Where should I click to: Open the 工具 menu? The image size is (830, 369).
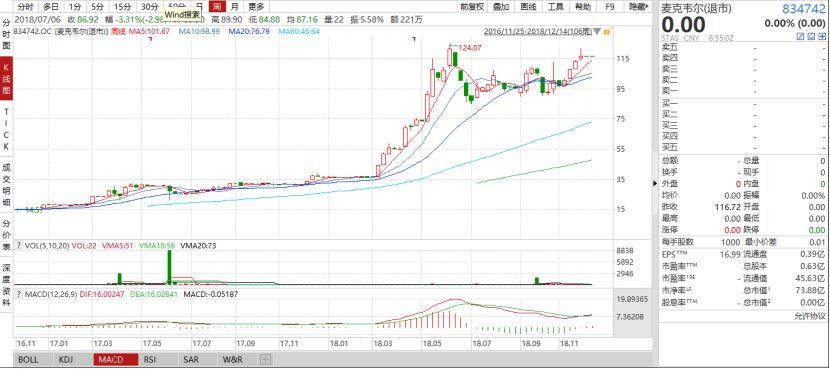pos(555,7)
